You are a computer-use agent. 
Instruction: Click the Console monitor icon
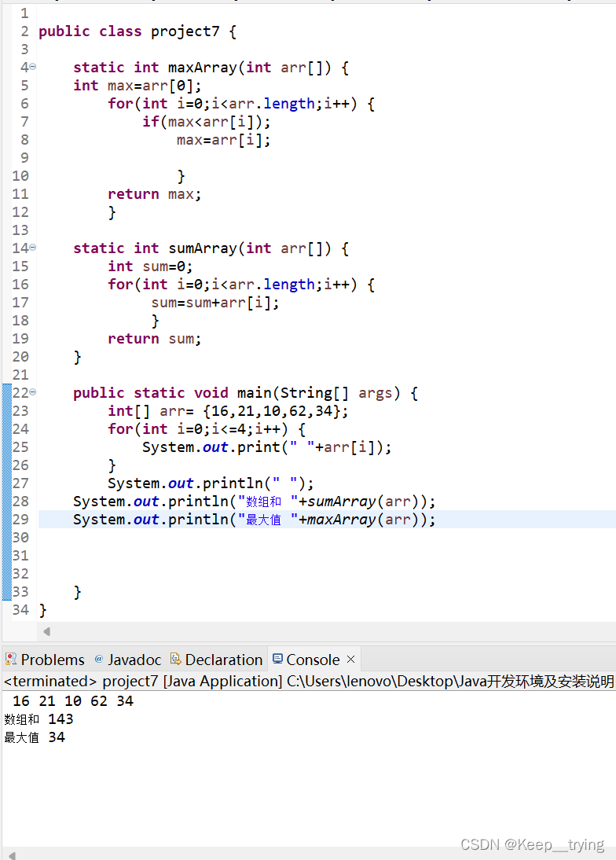(x=278, y=659)
